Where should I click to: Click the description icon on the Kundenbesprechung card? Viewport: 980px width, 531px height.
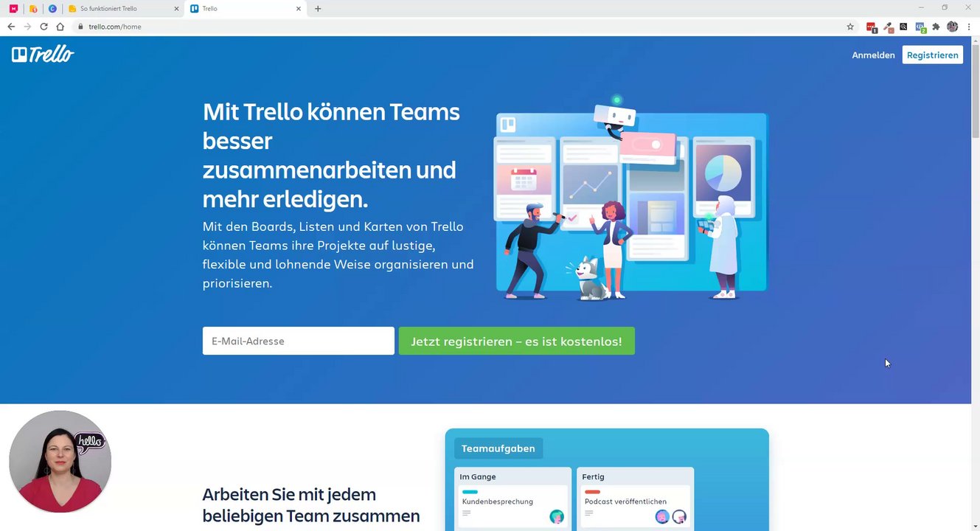(466, 513)
